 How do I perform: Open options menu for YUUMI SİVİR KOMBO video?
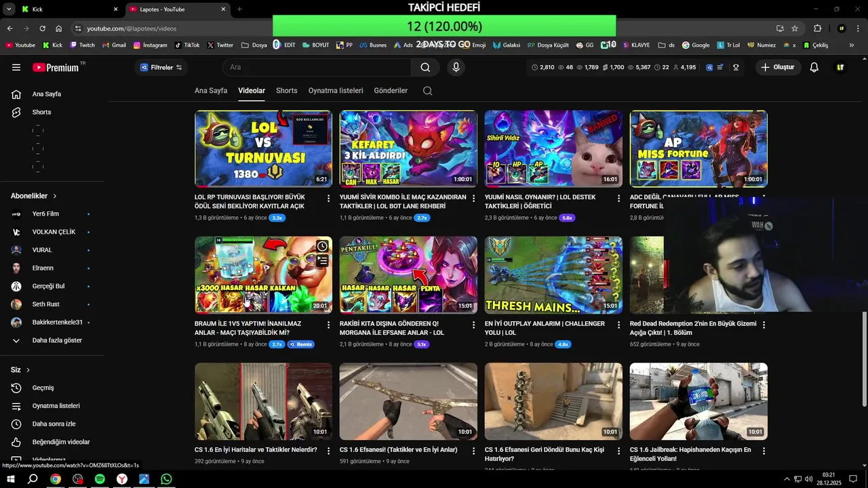point(474,199)
